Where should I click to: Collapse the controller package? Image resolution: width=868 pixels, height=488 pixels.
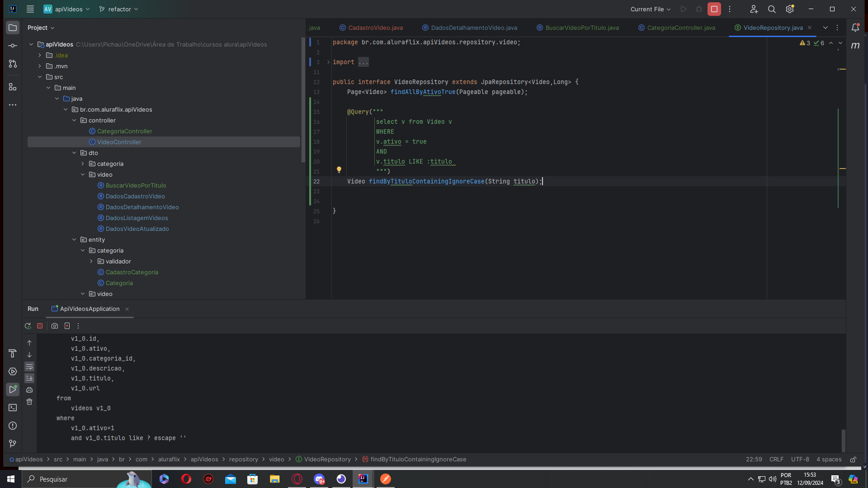point(74,120)
